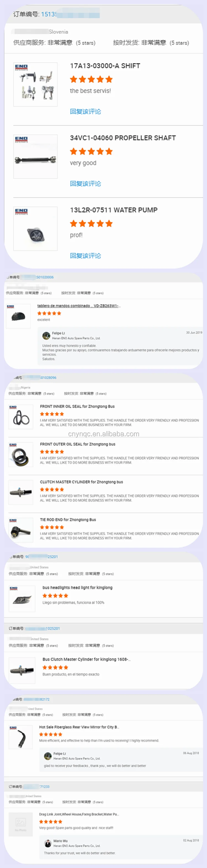Open TIE ROD END for Zhongtong Bus title

pyautogui.click(x=68, y=520)
